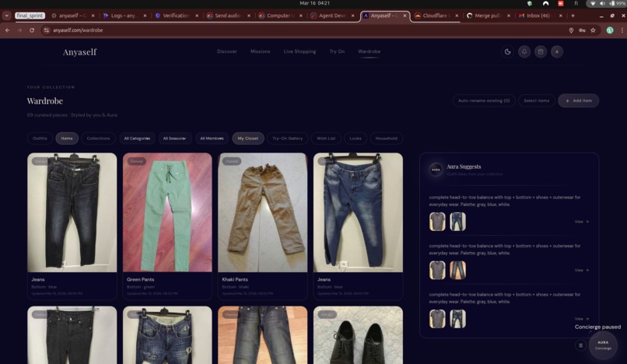Viewport: 627px width, 364px height.
Task: Click the "Khaki Pants" item title
Action: (235, 279)
